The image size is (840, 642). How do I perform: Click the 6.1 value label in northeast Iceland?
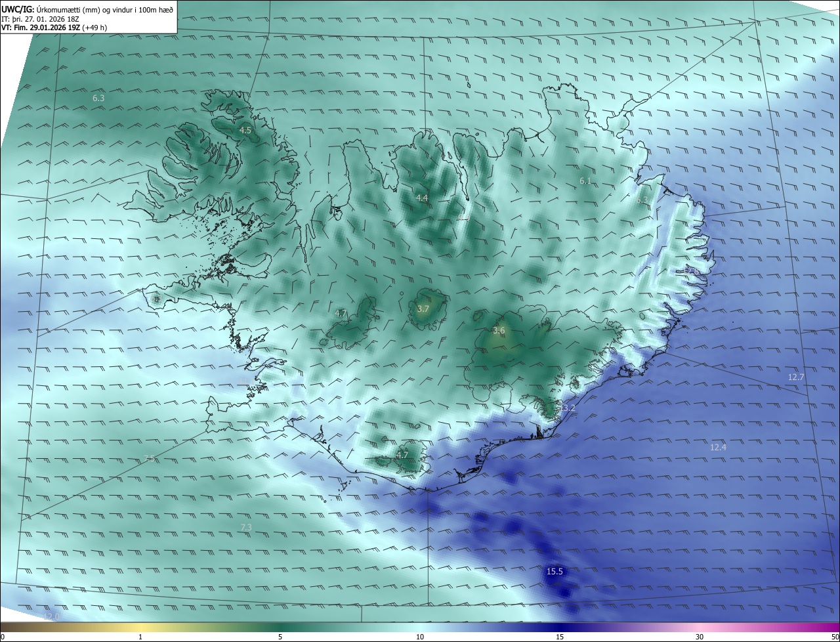pos(585,181)
